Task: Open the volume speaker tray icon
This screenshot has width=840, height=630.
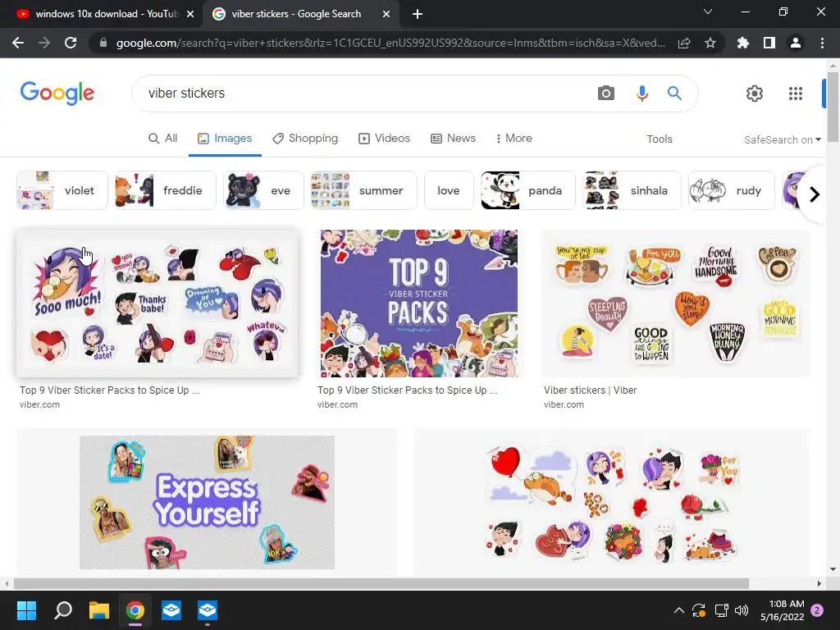Action: pyautogui.click(x=742, y=610)
